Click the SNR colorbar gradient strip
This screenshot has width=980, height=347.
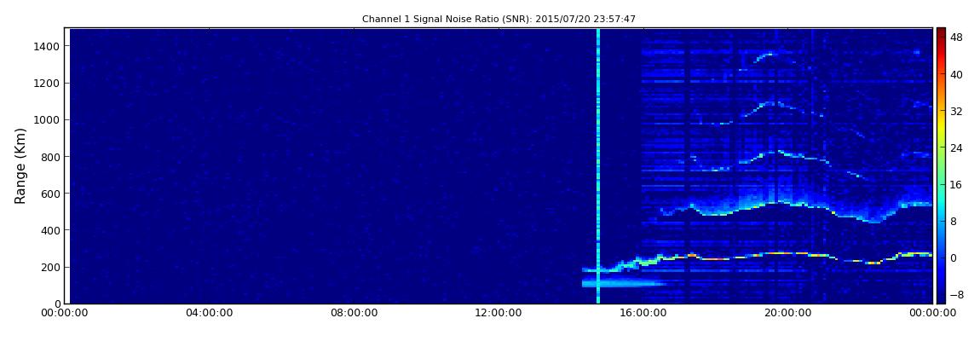pos(941,165)
